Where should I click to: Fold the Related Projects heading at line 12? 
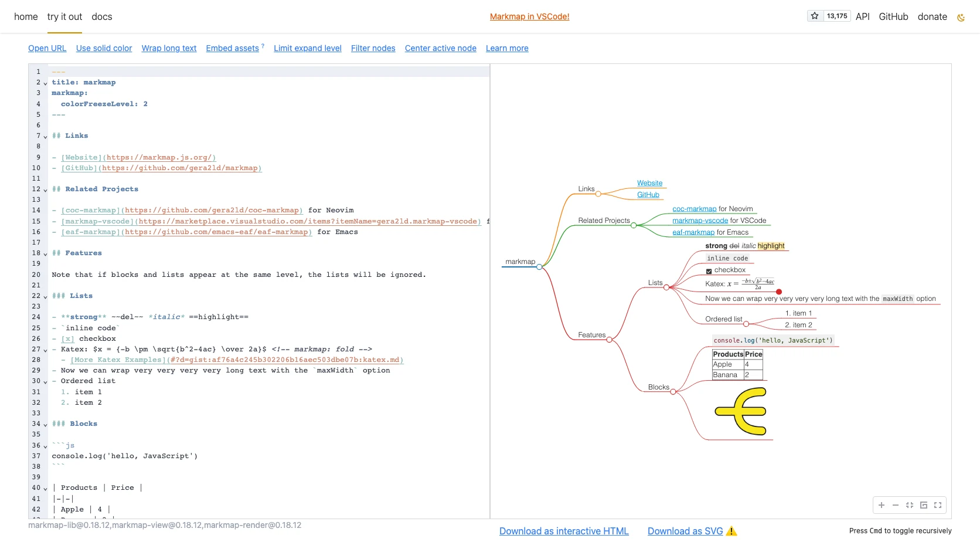click(x=45, y=190)
